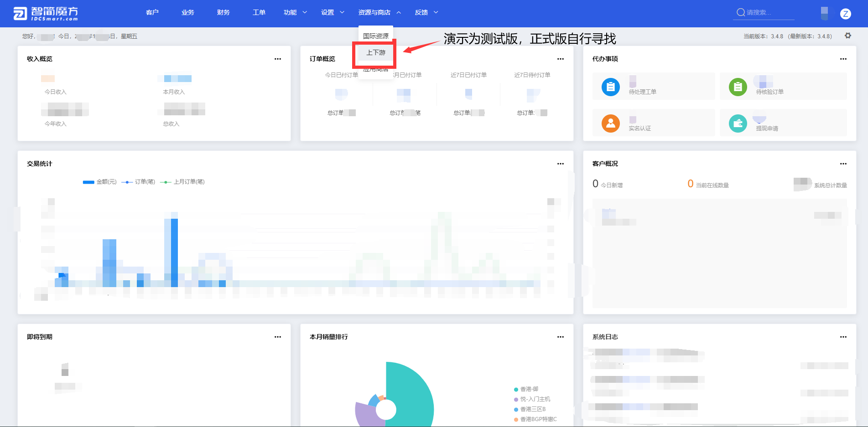Open more options on 收入概览 card
This screenshot has width=868, height=427.
coord(277,59)
